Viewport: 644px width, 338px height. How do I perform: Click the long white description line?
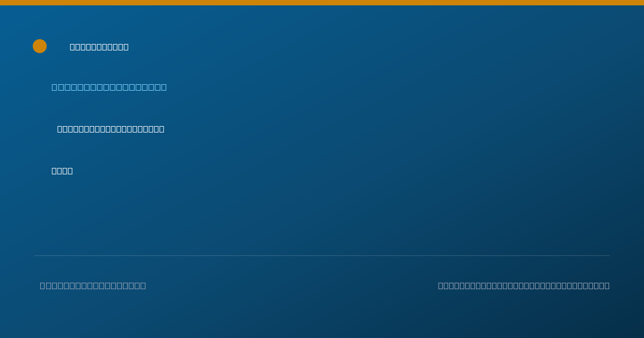pyautogui.click(x=111, y=129)
